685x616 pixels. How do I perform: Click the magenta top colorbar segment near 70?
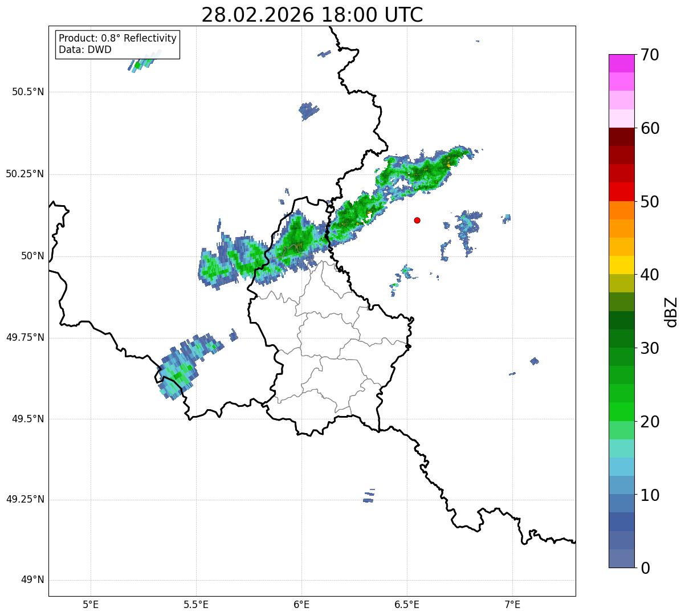tap(622, 63)
